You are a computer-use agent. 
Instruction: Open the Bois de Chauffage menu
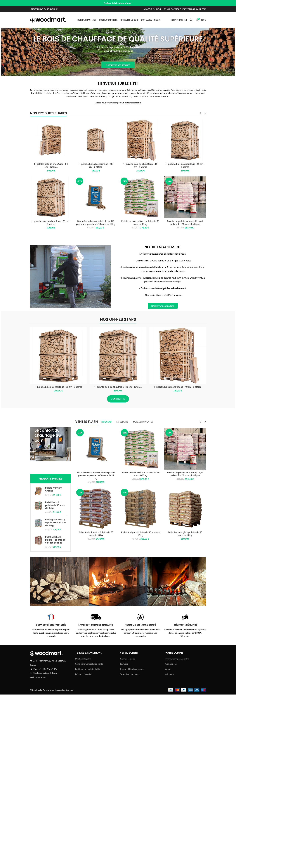(x=87, y=20)
